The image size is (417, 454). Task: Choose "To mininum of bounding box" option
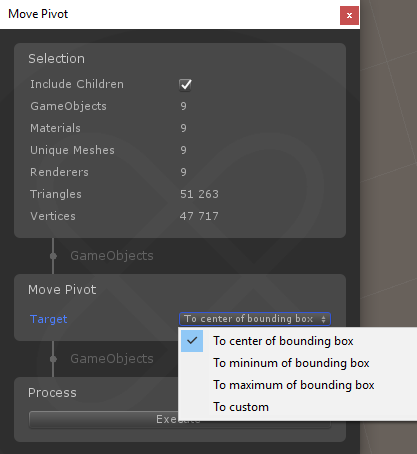[291, 363]
